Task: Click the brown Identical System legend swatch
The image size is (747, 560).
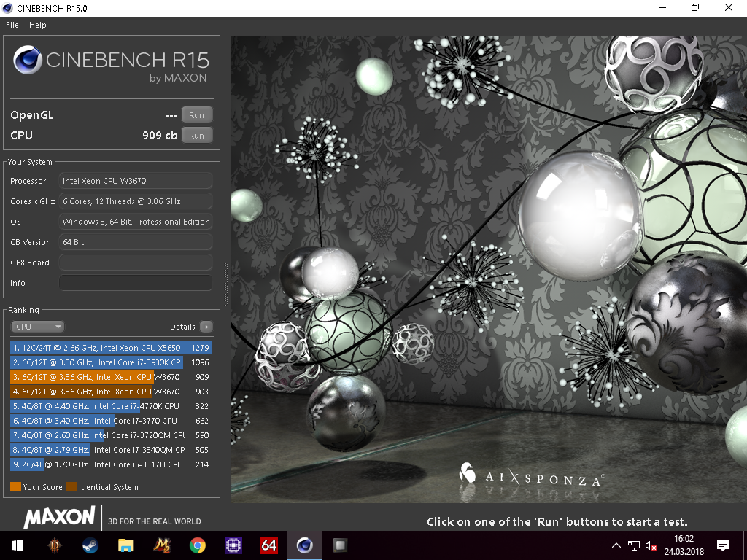Action: click(x=71, y=486)
